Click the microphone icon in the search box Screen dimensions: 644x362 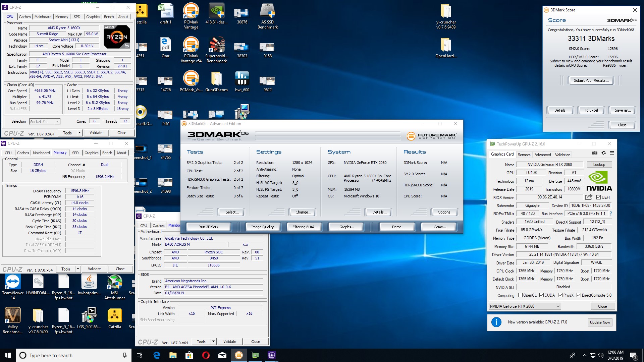click(x=124, y=355)
